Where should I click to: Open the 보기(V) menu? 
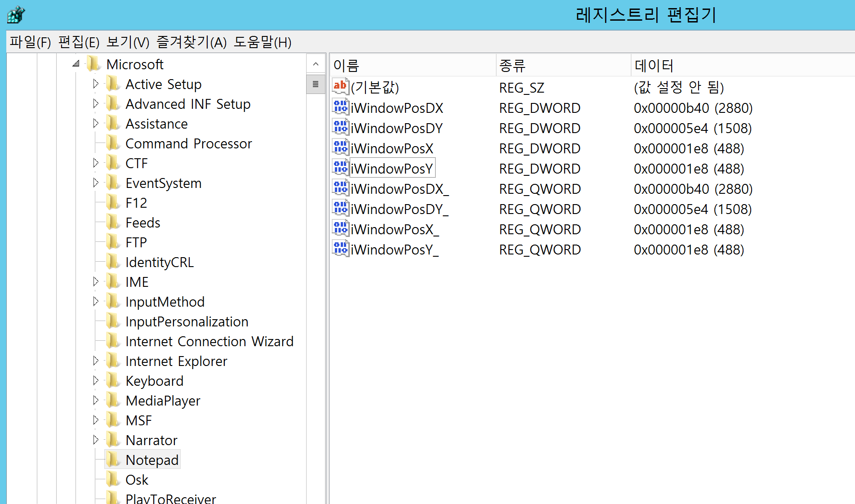[x=129, y=42]
